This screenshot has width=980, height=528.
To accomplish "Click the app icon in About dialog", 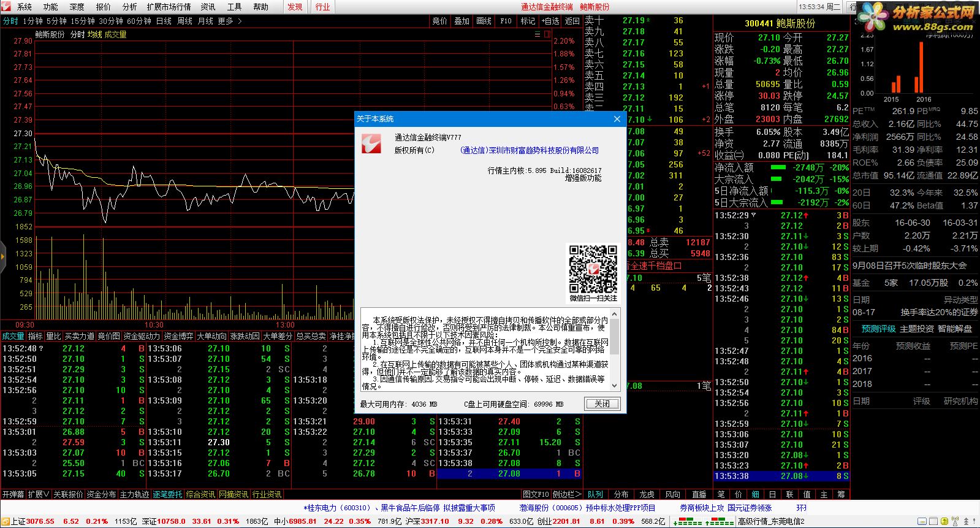I will tap(371, 143).
